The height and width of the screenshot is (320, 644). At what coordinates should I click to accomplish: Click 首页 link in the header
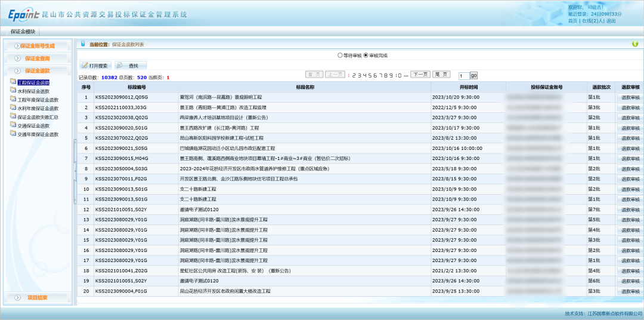tap(572, 20)
